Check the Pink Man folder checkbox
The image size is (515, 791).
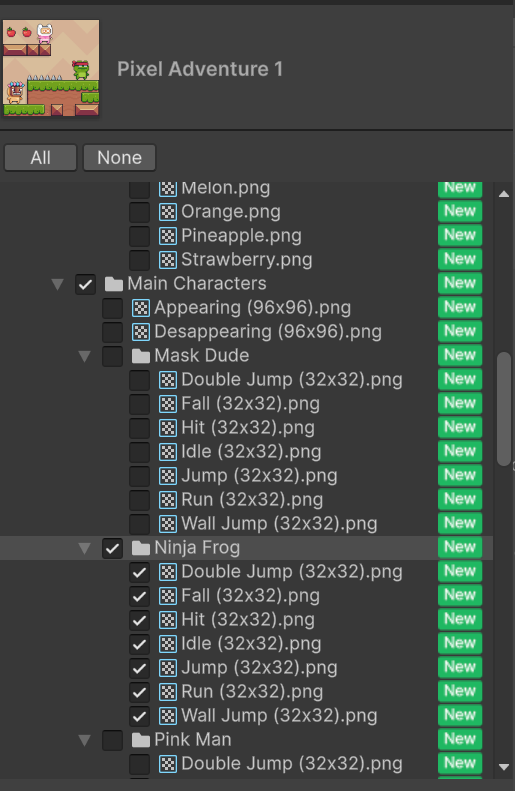click(x=112, y=740)
